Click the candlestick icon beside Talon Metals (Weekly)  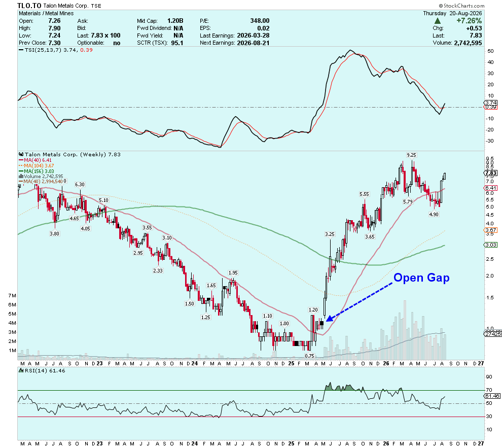point(21,154)
